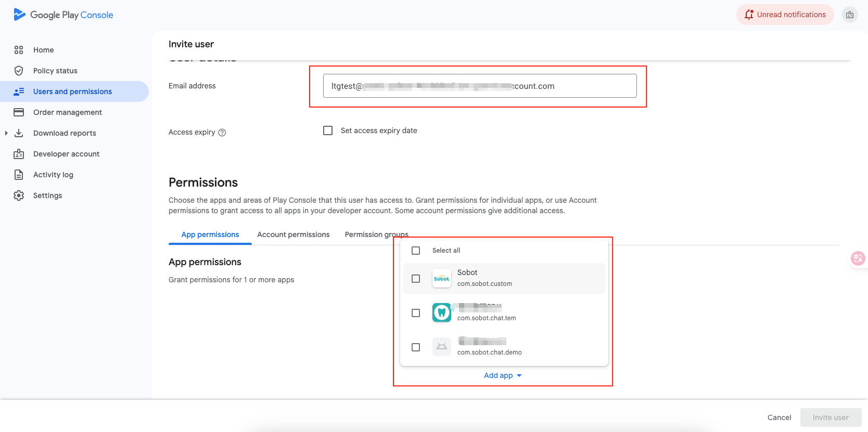Open the Activity log document icon
Viewport: 868px width, 432px height.
pos(19,175)
